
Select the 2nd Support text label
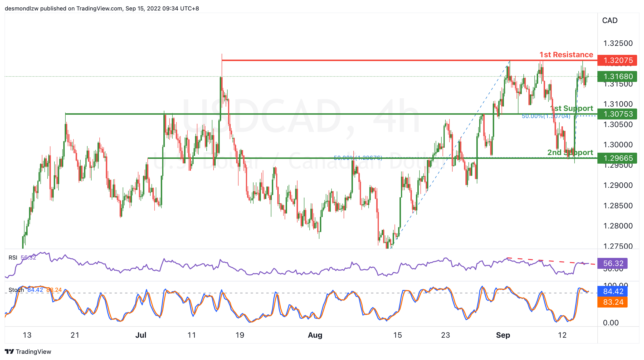click(x=570, y=152)
